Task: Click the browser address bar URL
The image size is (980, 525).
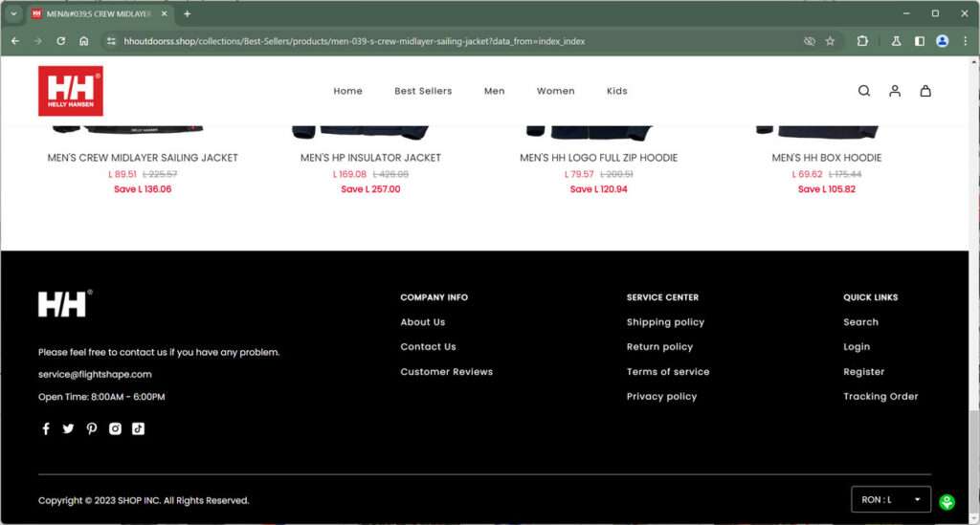Action: (354, 41)
